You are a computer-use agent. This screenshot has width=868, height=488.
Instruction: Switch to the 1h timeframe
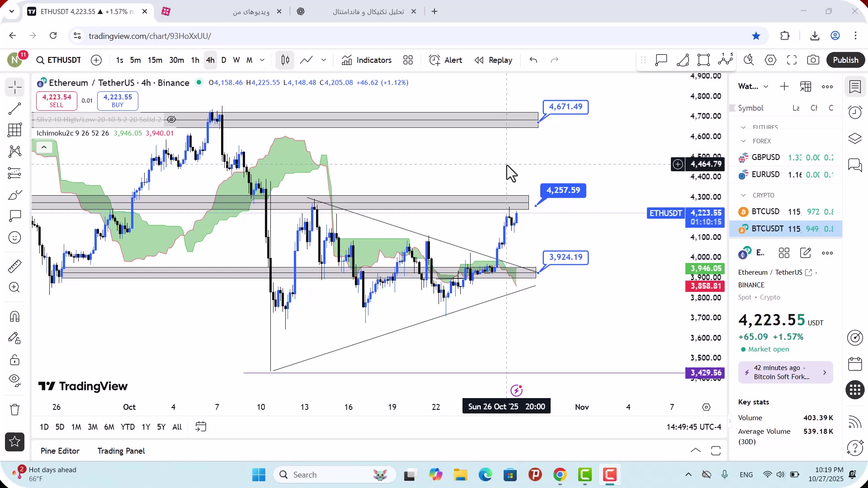click(x=195, y=60)
